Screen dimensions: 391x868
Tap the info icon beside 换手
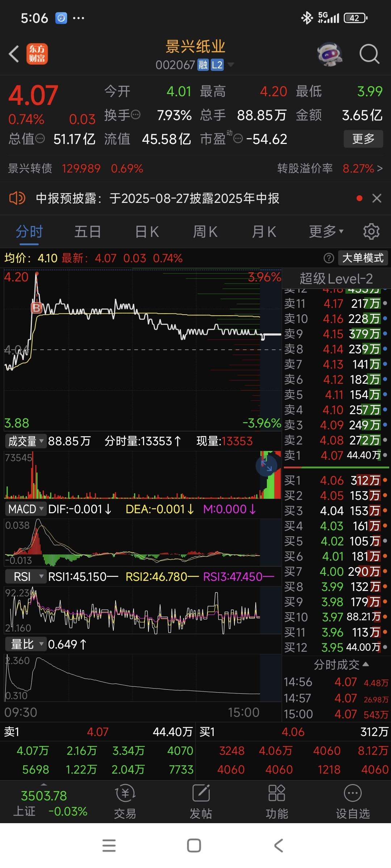click(x=136, y=115)
